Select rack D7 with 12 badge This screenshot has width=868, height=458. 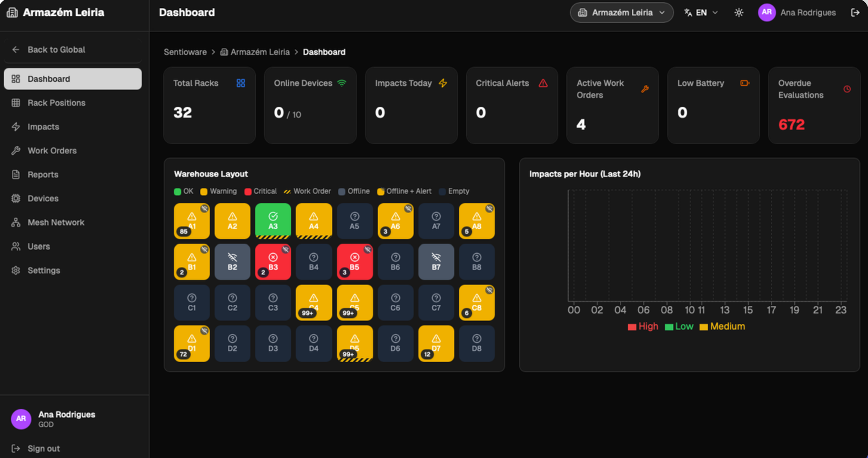point(436,343)
